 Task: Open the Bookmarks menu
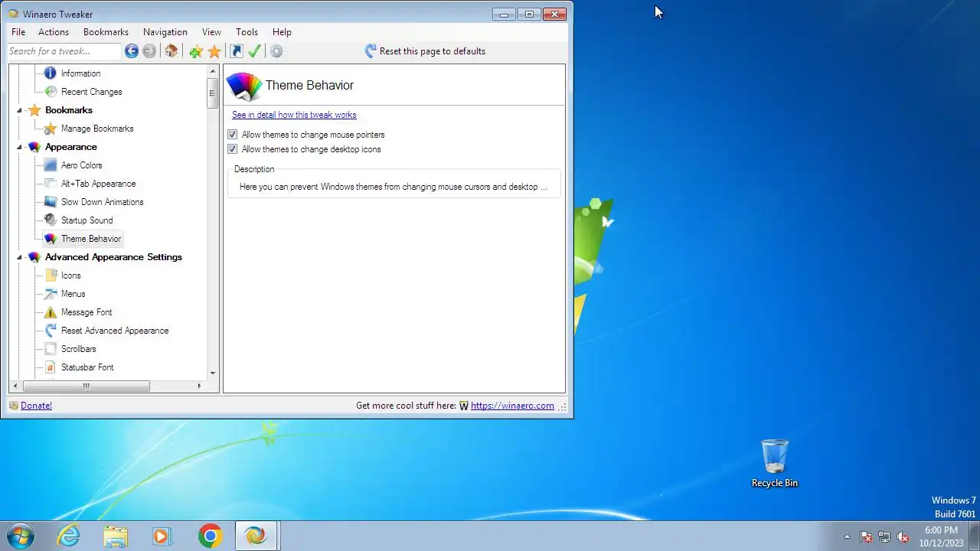click(x=106, y=32)
